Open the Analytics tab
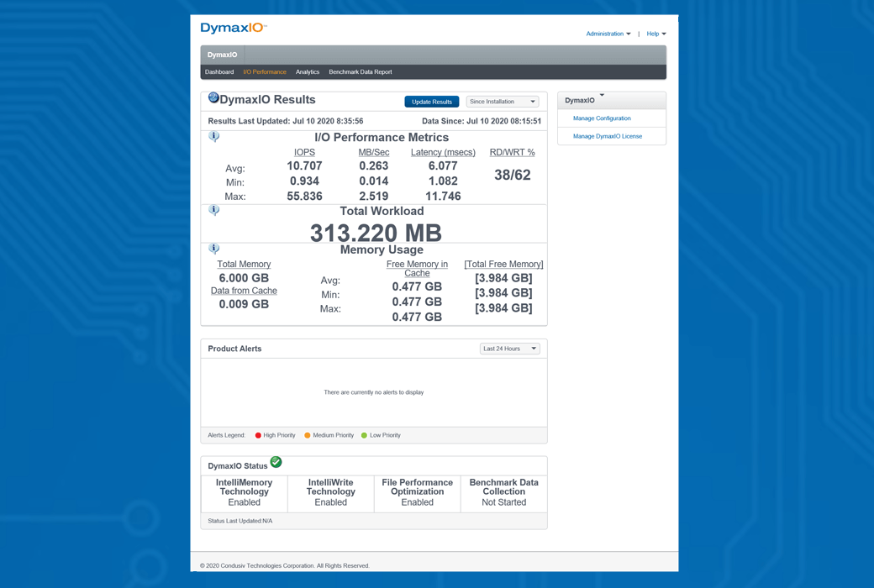The height and width of the screenshot is (588, 874). (308, 72)
